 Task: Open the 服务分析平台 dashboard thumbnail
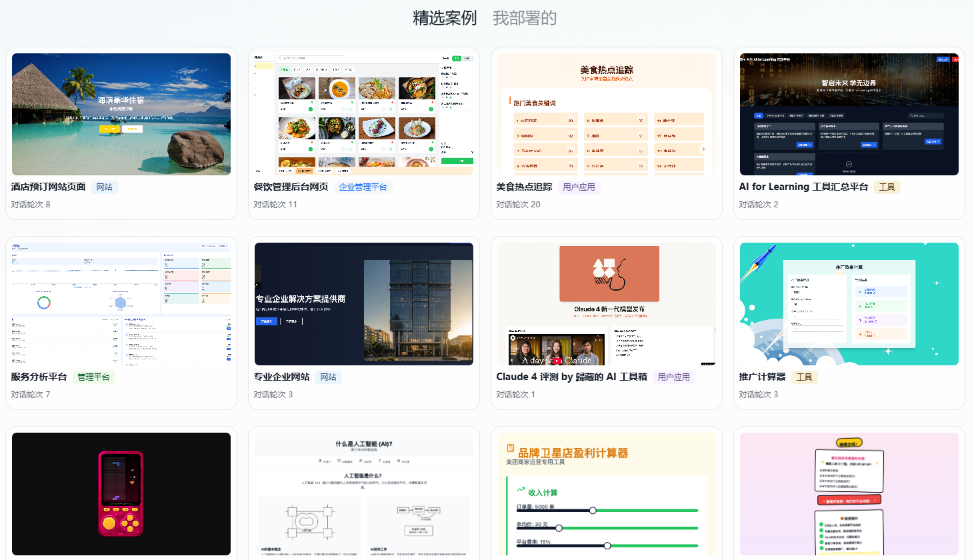point(121,304)
